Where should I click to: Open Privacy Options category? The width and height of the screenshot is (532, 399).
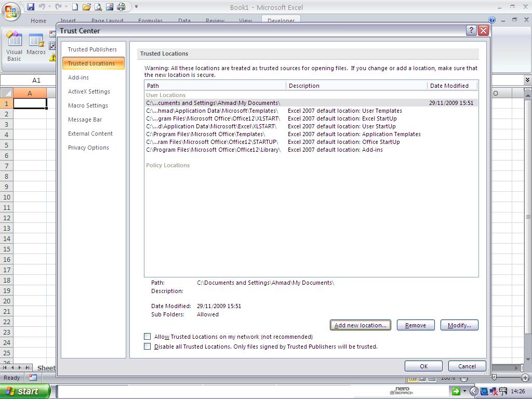coord(88,148)
